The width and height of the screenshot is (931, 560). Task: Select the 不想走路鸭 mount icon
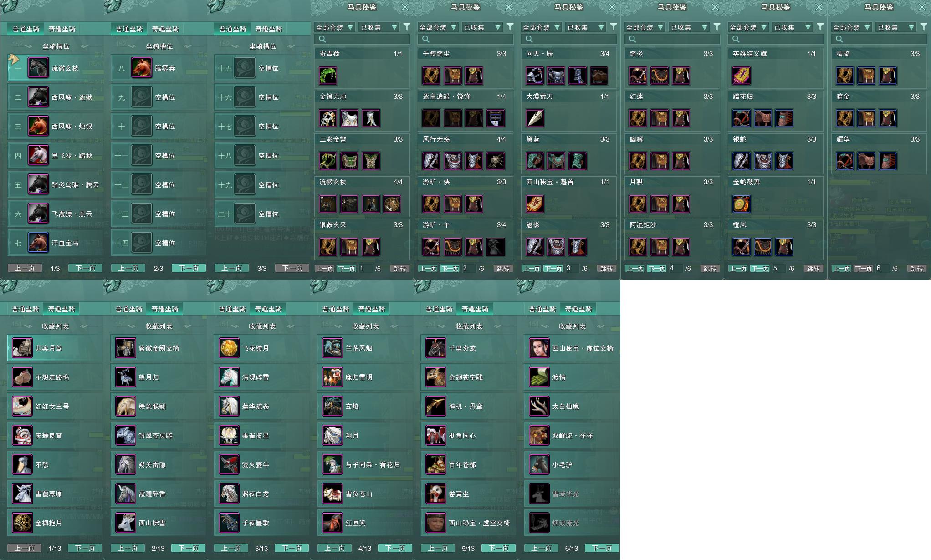[22, 377]
